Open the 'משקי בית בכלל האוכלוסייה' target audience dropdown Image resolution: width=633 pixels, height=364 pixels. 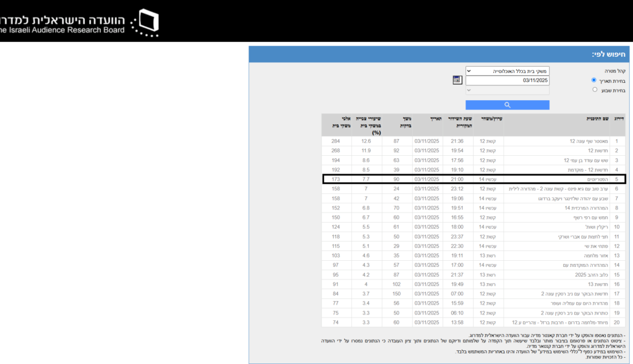pos(508,71)
